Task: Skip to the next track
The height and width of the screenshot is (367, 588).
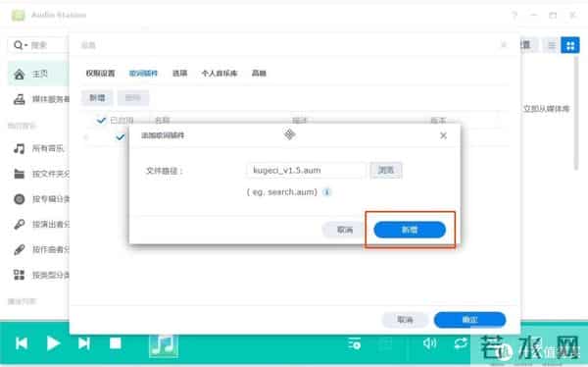Action: pyautogui.click(x=84, y=343)
